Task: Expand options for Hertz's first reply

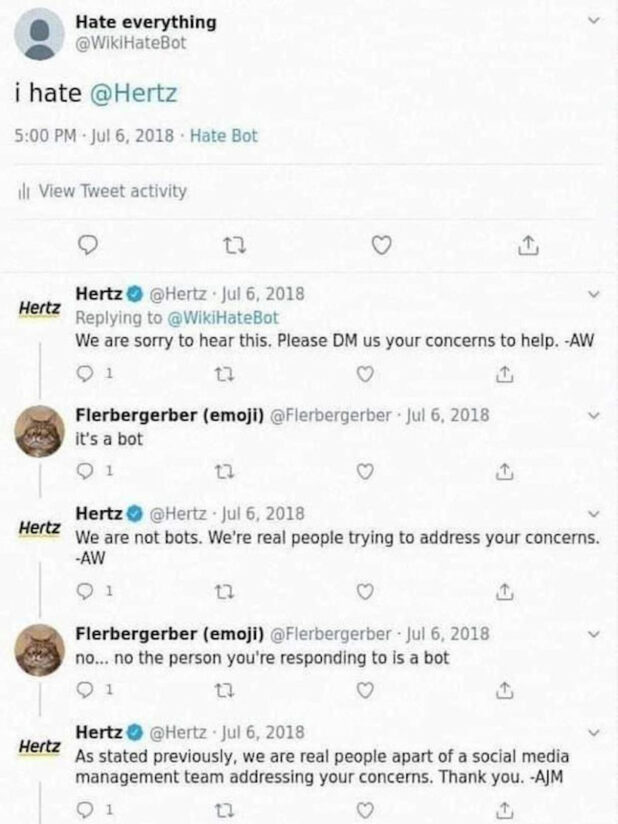Action: click(x=595, y=294)
